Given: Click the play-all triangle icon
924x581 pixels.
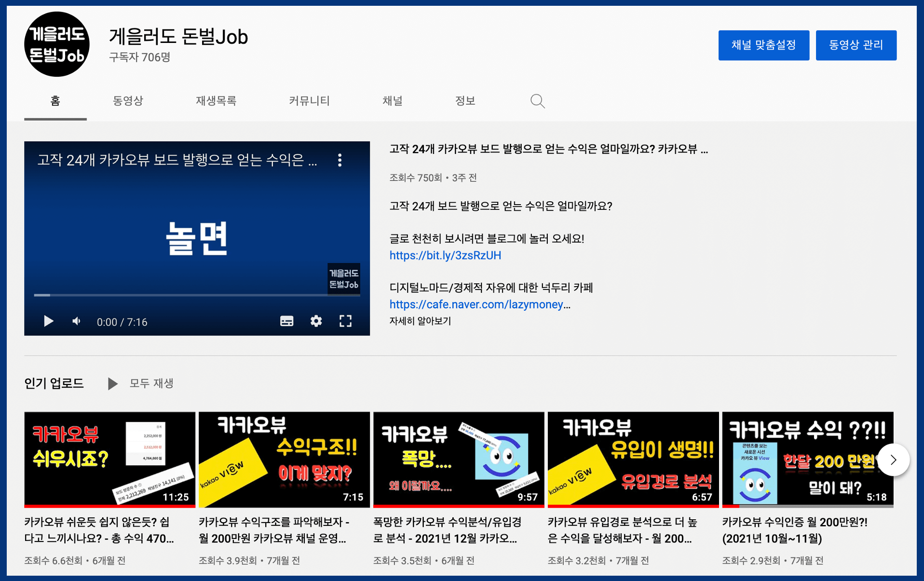Looking at the screenshot, I should coord(112,384).
